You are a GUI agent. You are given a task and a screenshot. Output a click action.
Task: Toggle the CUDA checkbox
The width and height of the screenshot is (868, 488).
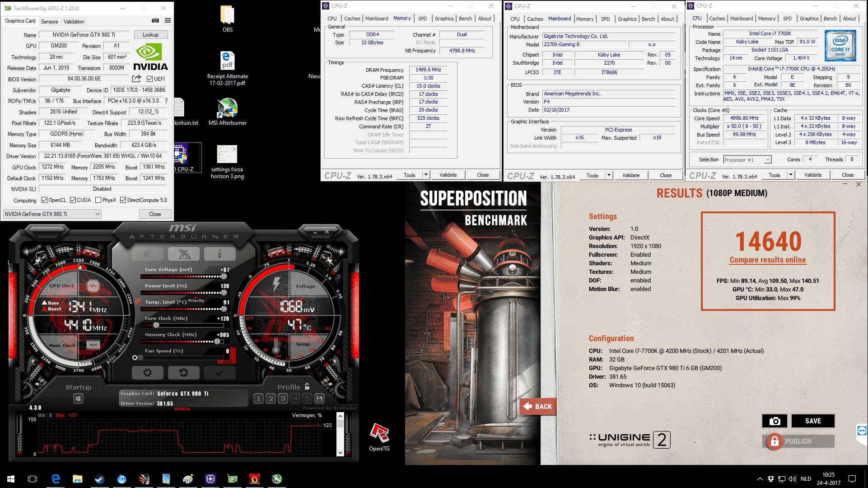(x=73, y=200)
